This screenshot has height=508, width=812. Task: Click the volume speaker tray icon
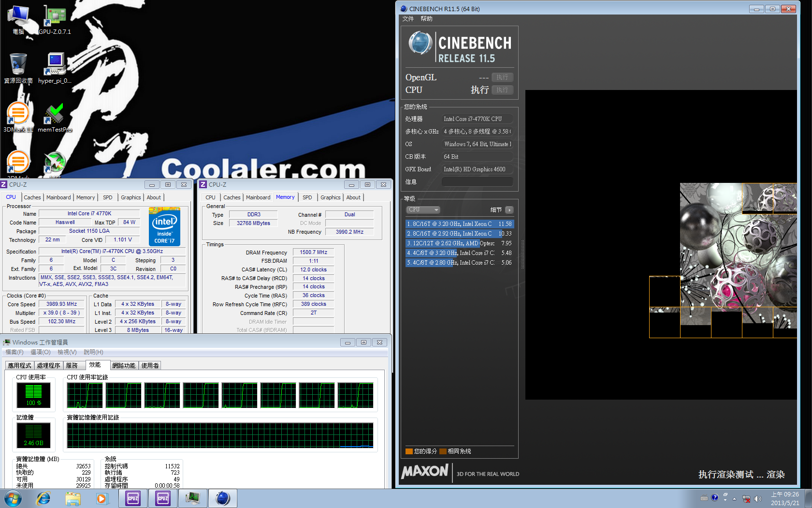pos(757,499)
